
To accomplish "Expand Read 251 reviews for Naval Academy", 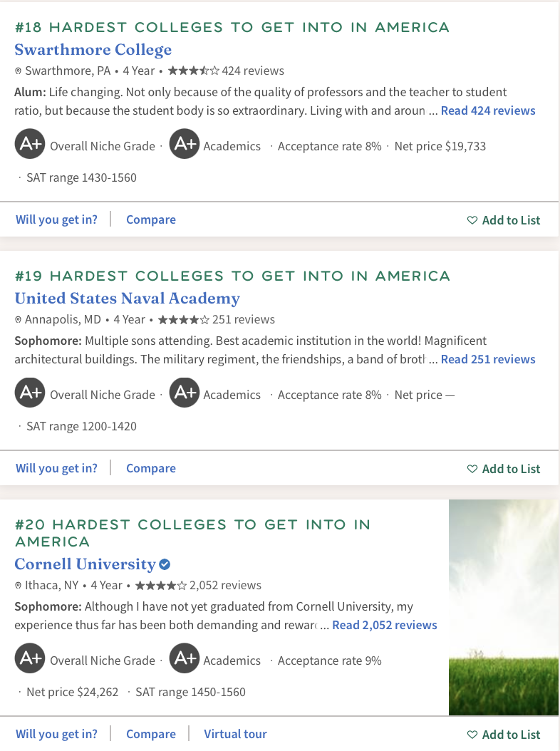I will tap(488, 359).
